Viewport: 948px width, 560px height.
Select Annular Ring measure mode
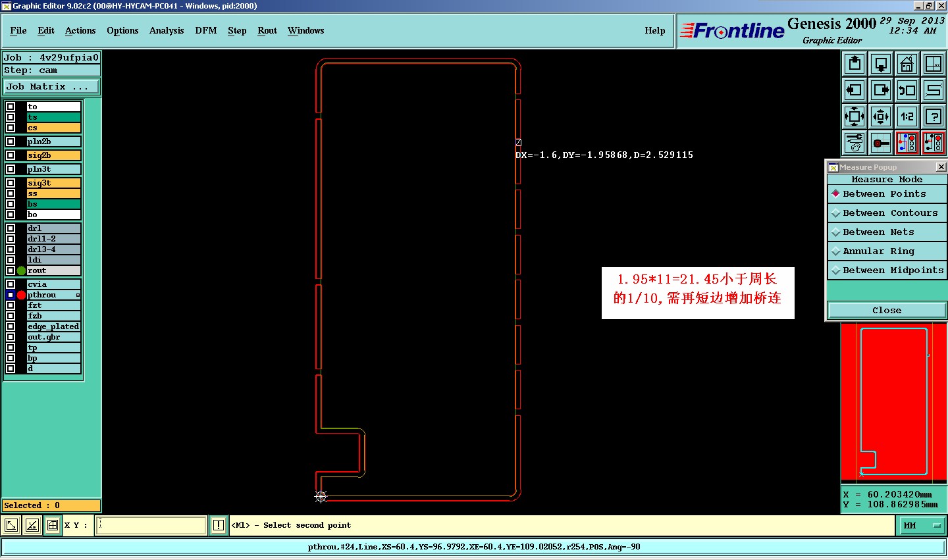(x=887, y=251)
